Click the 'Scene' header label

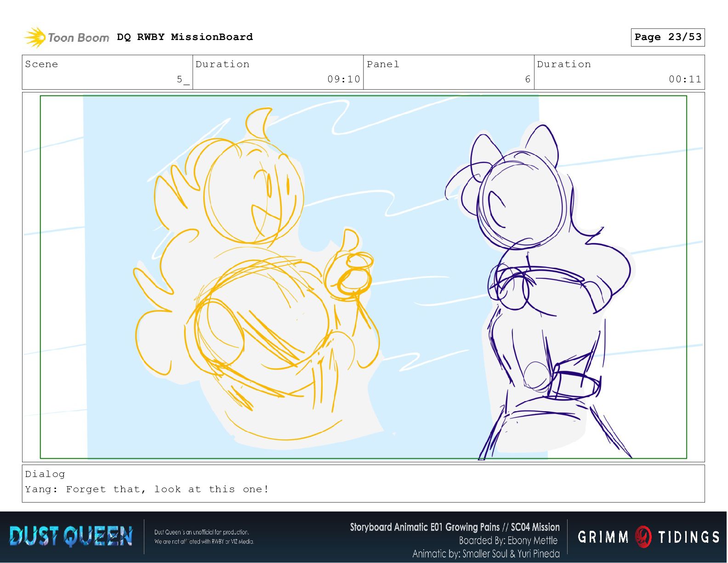(x=41, y=64)
